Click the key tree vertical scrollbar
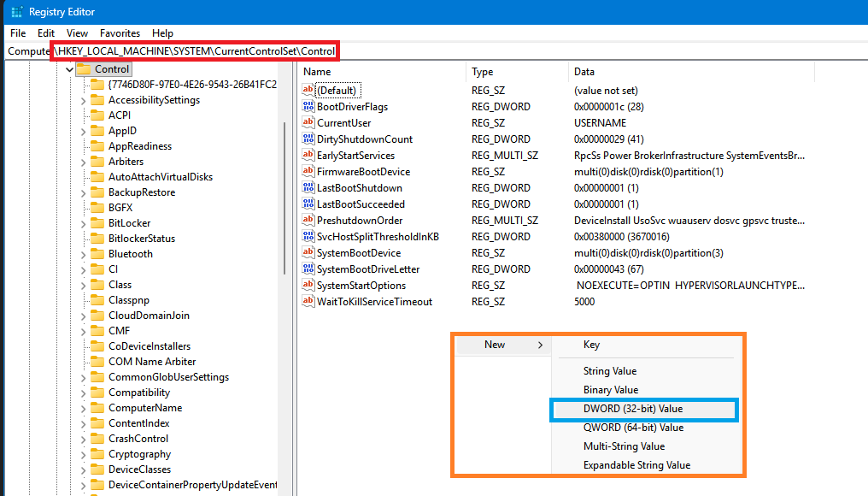This screenshot has height=496, width=868. 284,198
